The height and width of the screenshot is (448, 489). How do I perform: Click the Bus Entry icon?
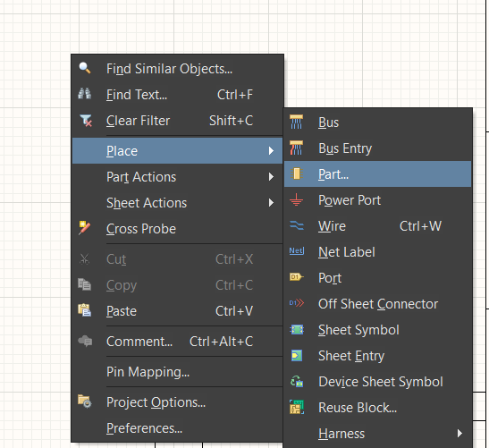tap(296, 148)
